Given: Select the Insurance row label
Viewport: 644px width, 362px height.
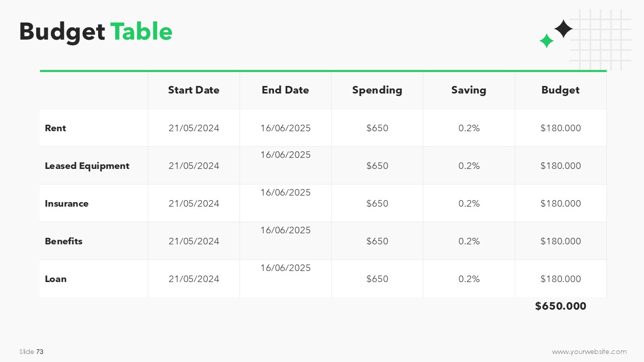Looking at the screenshot, I should click(x=66, y=204).
